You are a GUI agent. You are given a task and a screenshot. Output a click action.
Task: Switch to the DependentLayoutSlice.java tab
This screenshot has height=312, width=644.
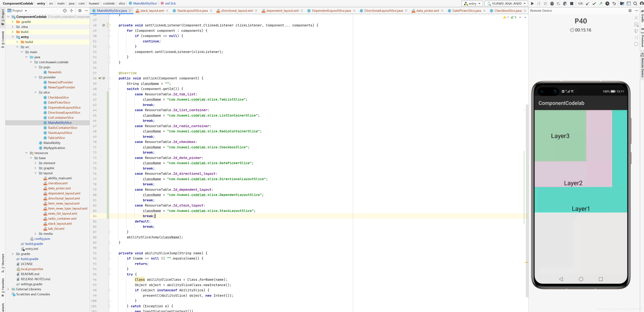point(331,10)
